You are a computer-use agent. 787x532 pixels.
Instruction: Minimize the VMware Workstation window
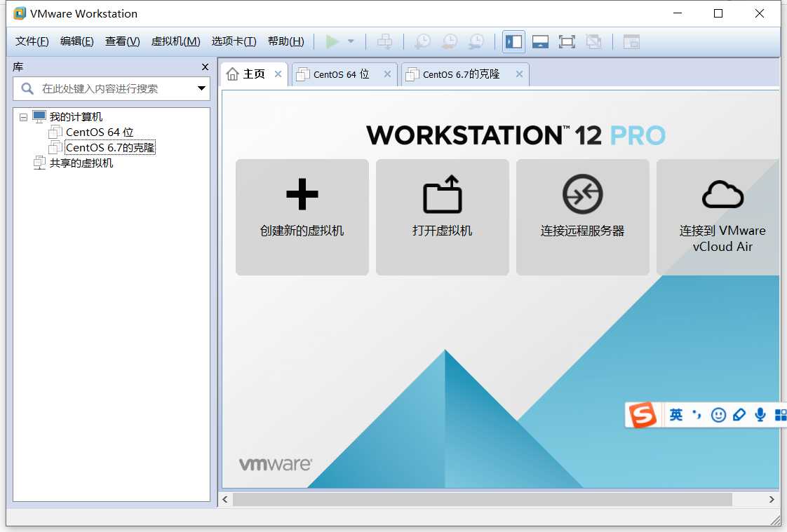[x=678, y=13]
